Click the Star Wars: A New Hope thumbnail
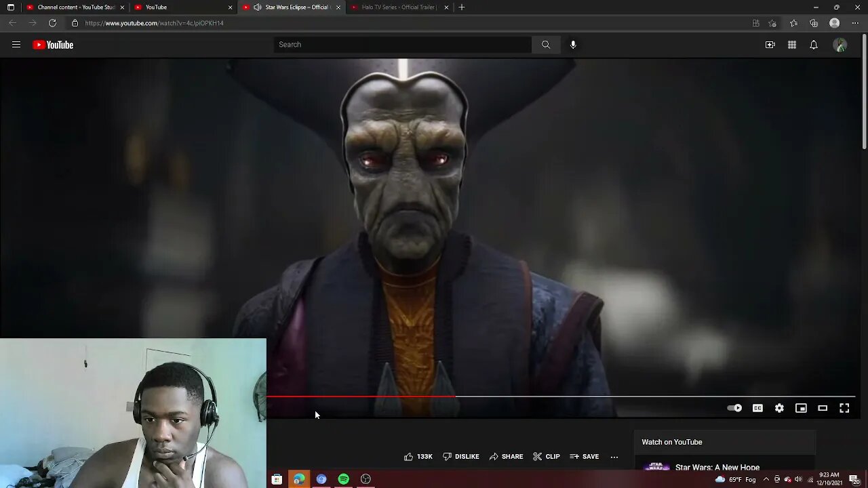The height and width of the screenshot is (488, 868). [x=656, y=467]
